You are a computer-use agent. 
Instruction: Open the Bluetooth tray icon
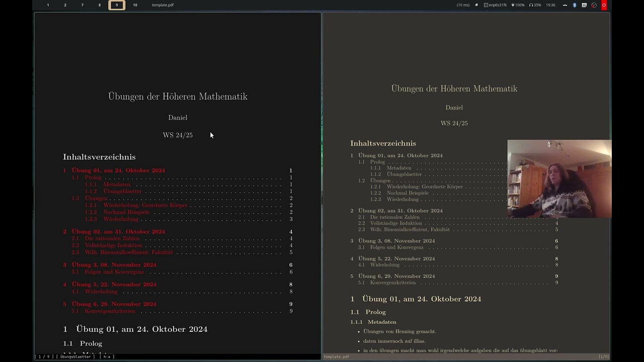(575, 5)
